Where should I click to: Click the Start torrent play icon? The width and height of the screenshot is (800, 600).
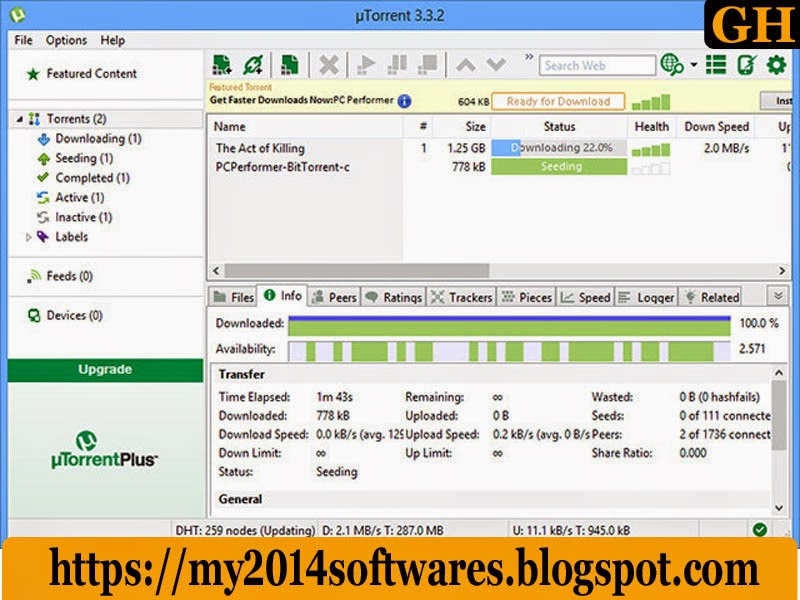[x=366, y=65]
